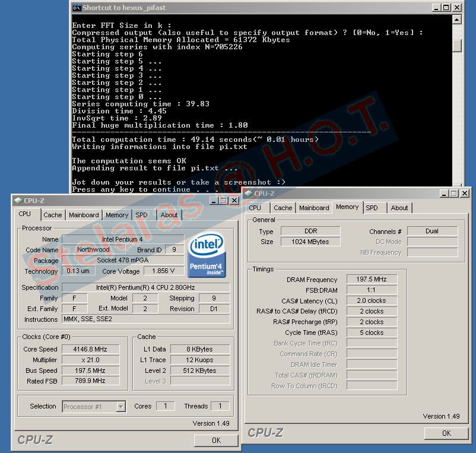Click the console window icon in hexus_pifast title bar

77,8
